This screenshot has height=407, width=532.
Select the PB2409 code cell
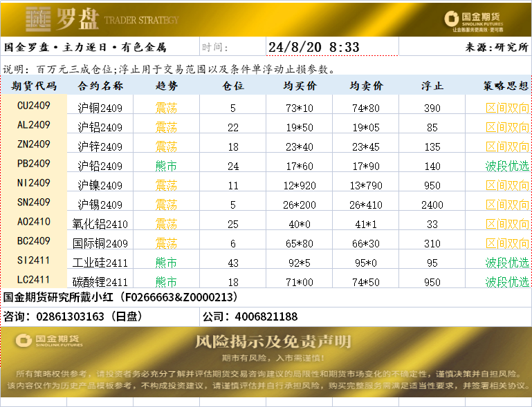[34, 162]
